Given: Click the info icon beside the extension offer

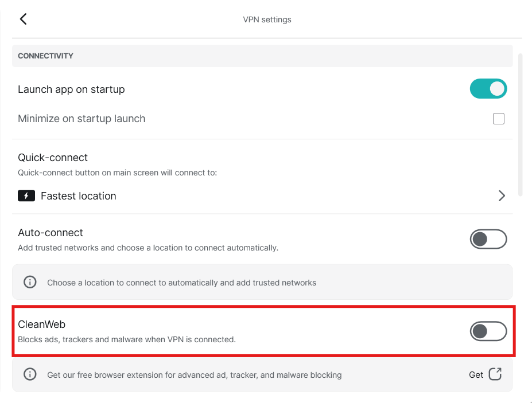Looking at the screenshot, I should (x=30, y=374).
